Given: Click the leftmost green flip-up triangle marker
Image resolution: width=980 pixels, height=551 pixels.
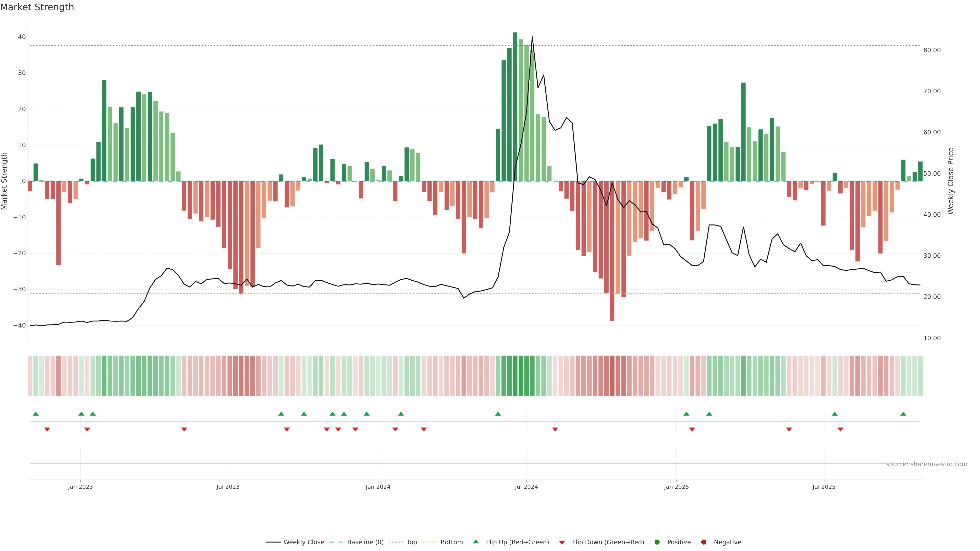Looking at the screenshot, I should pyautogui.click(x=36, y=414).
